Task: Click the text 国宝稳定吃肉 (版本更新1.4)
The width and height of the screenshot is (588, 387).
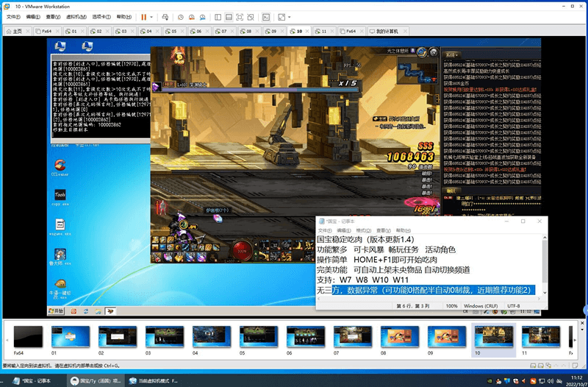Action: [365, 239]
